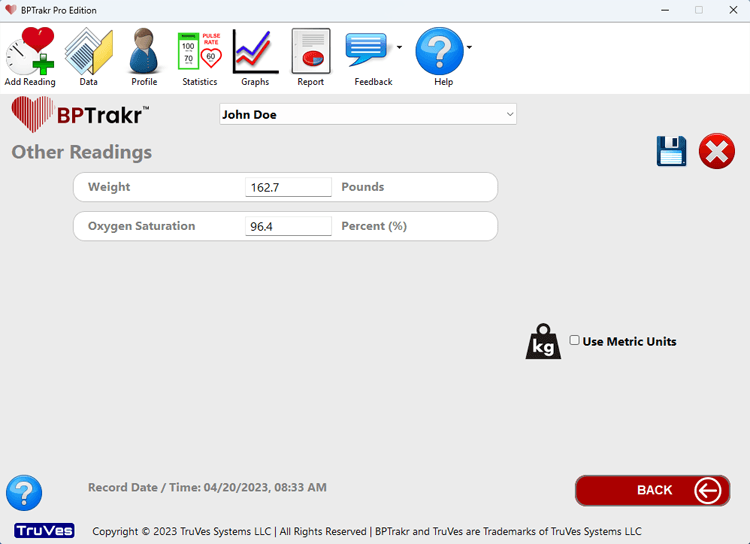The width and height of the screenshot is (750, 544).
Task: Open the Data folder icon
Action: pyautogui.click(x=88, y=54)
